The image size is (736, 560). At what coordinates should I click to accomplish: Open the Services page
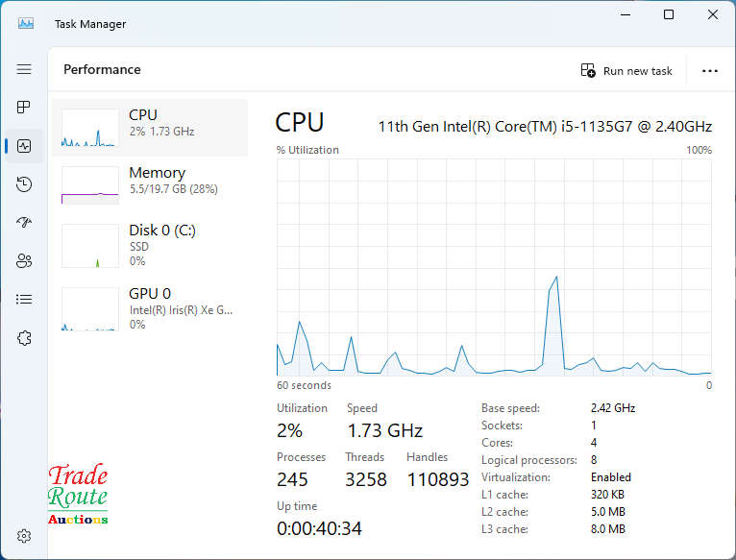coord(24,338)
